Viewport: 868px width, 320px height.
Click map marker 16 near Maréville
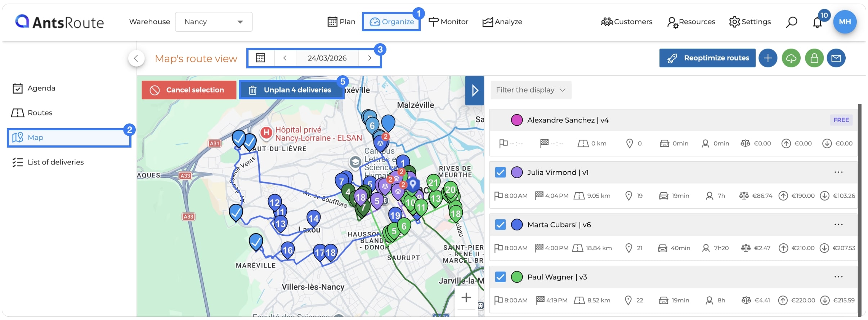[287, 249]
